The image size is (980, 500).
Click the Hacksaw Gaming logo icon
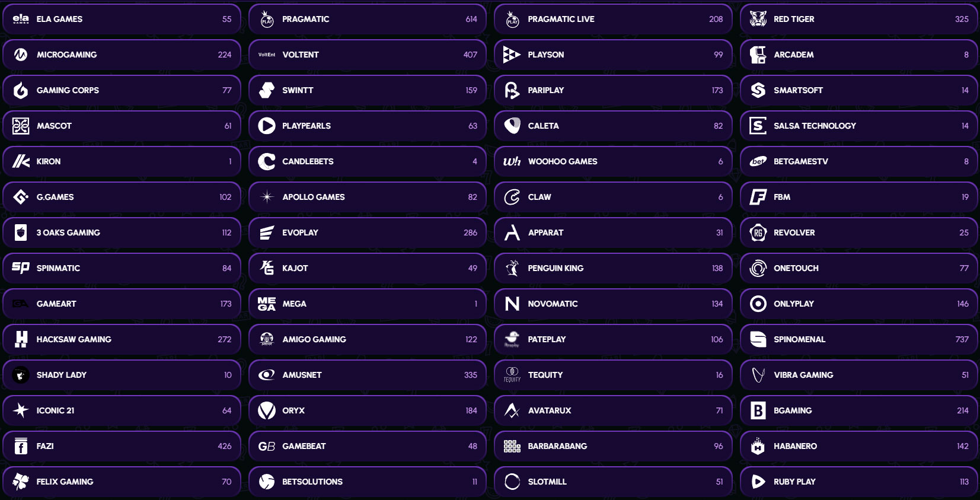(x=21, y=339)
